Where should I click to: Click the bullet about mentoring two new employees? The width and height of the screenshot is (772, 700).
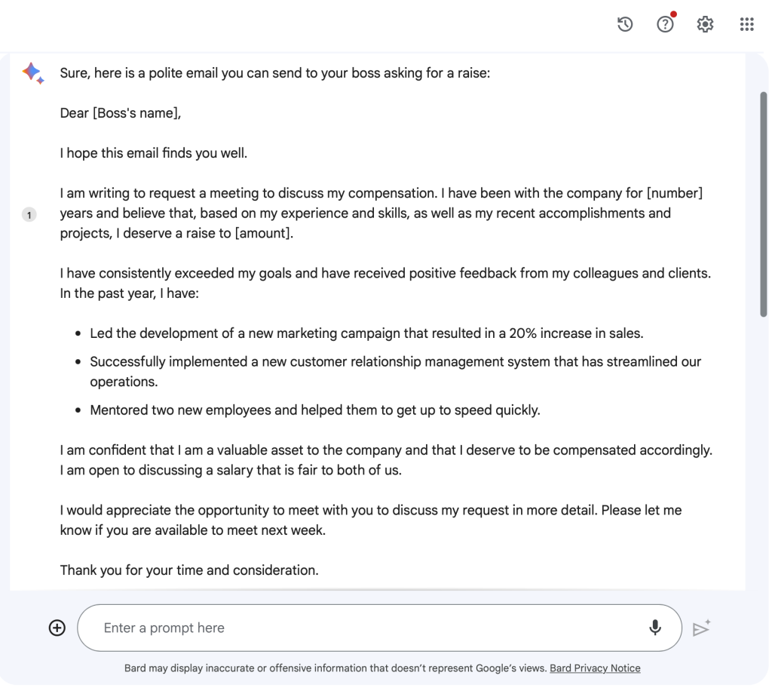tap(314, 410)
